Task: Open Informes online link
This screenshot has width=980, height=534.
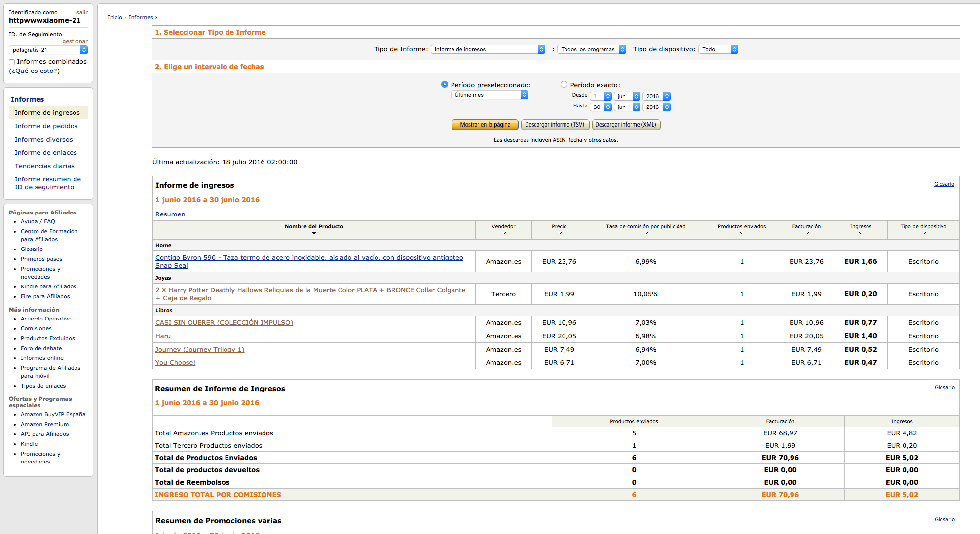Action: coord(42,358)
